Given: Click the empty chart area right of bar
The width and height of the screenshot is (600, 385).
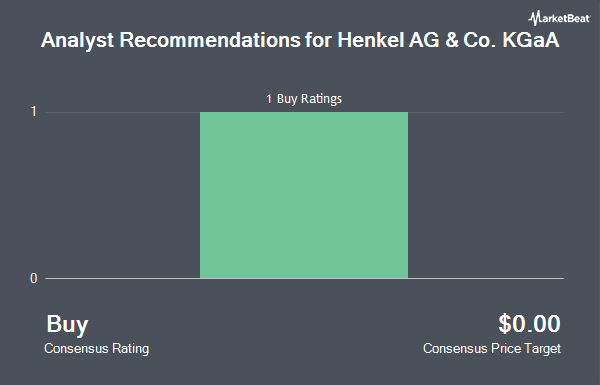Looking at the screenshot, I should 486,195.
